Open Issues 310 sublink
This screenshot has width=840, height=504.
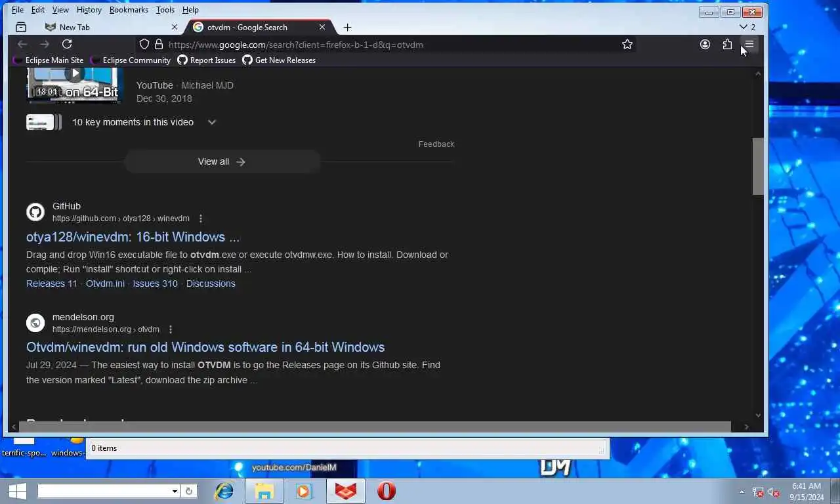click(x=155, y=283)
